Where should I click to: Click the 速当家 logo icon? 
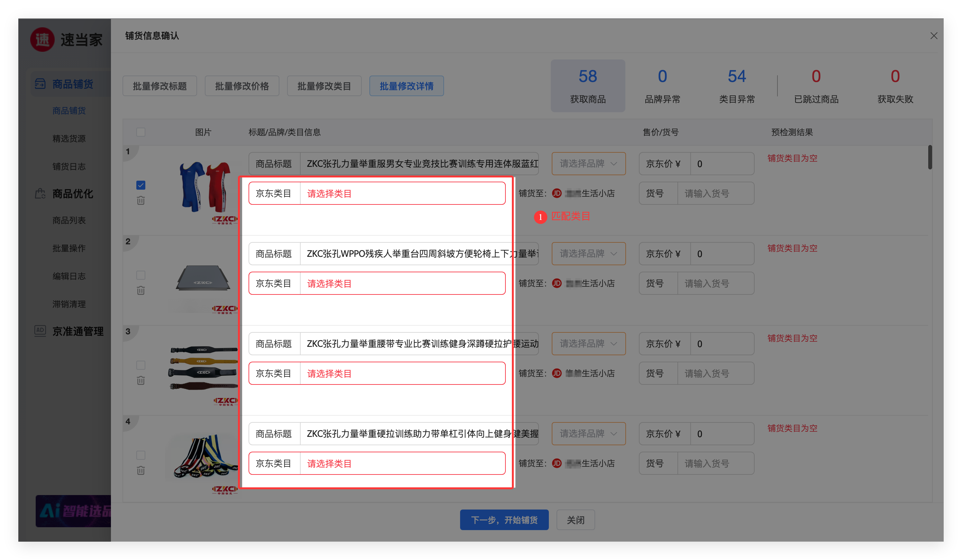coord(42,40)
